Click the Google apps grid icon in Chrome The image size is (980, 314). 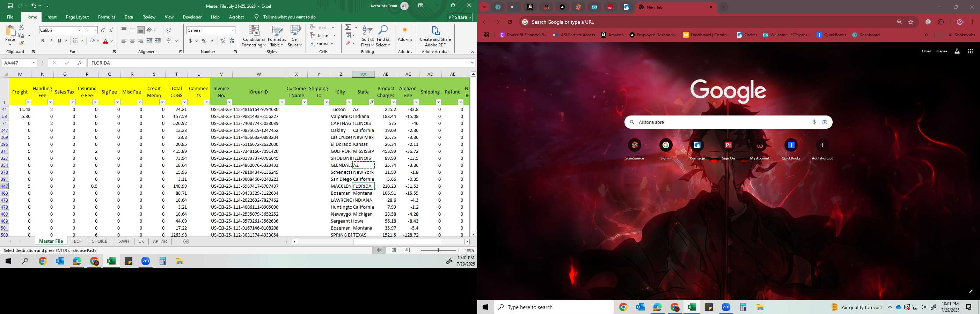pyautogui.click(x=970, y=51)
